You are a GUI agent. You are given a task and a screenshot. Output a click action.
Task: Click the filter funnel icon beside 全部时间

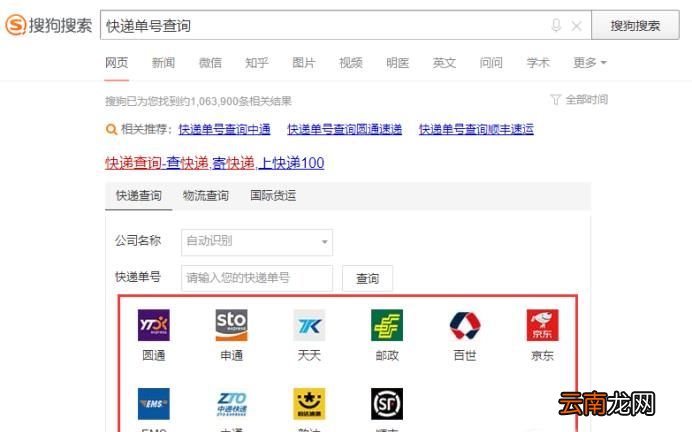tap(555, 100)
